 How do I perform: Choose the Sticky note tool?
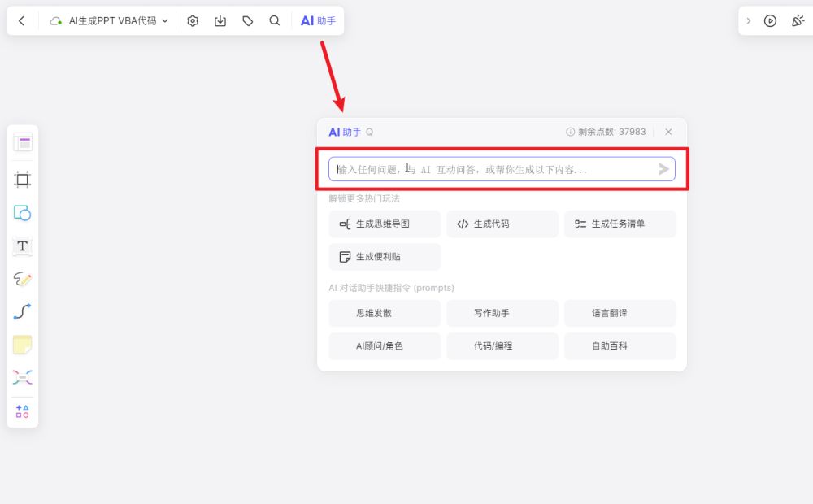click(x=22, y=344)
